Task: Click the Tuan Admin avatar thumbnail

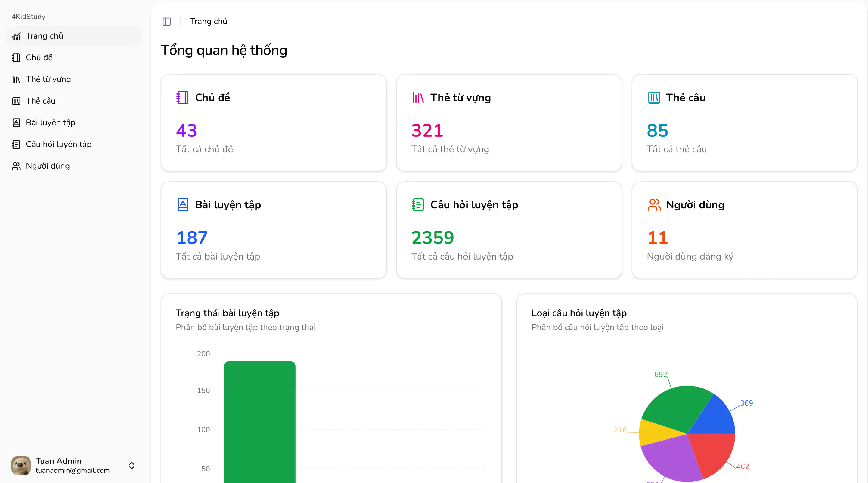Action: pyautogui.click(x=21, y=466)
